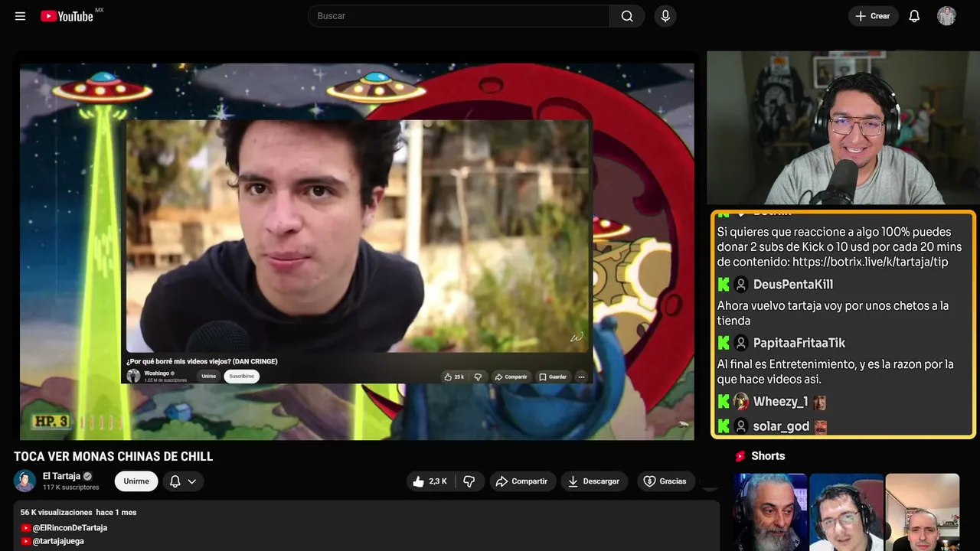
Task: Click the chat message 'Al final es Entretenimiento'
Action: (x=835, y=371)
